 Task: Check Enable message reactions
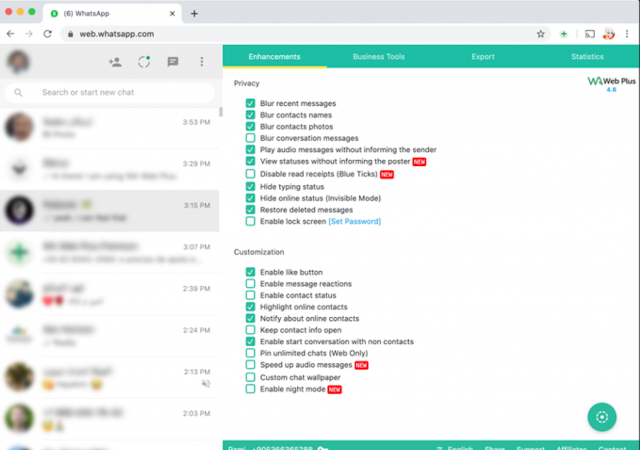pos(250,283)
